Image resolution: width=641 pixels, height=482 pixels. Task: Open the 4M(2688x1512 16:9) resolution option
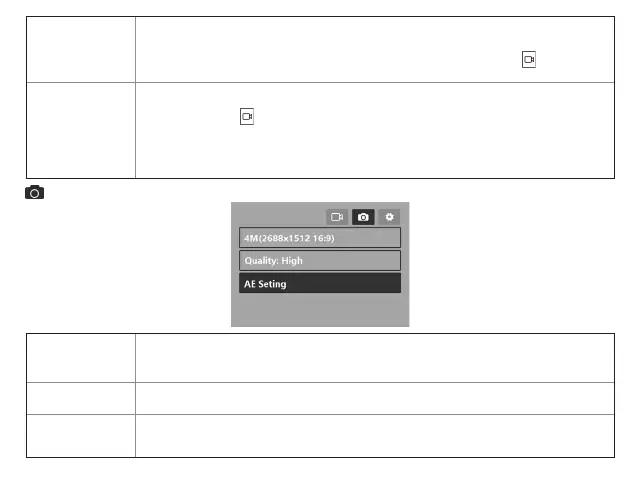point(320,238)
